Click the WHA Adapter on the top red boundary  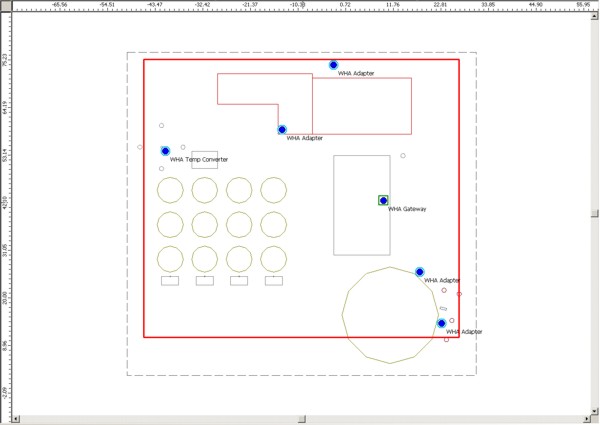pyautogui.click(x=334, y=65)
